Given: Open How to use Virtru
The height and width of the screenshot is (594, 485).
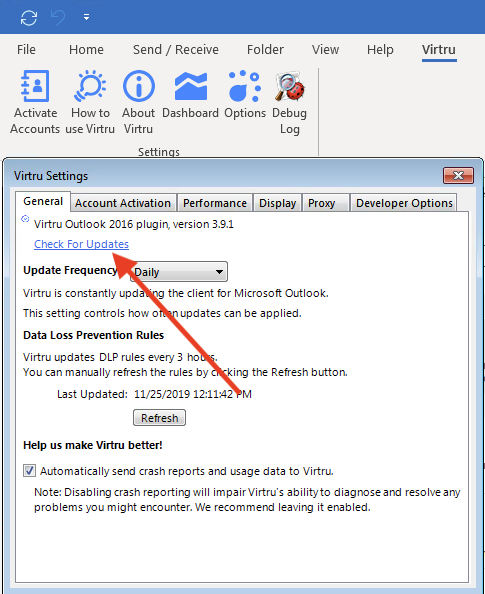Looking at the screenshot, I should point(90,102).
